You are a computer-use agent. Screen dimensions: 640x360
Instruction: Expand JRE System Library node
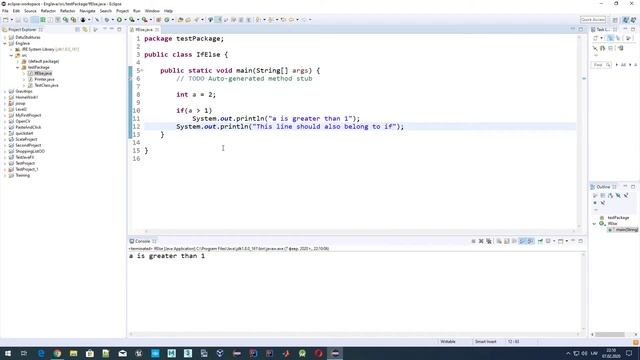[11, 49]
